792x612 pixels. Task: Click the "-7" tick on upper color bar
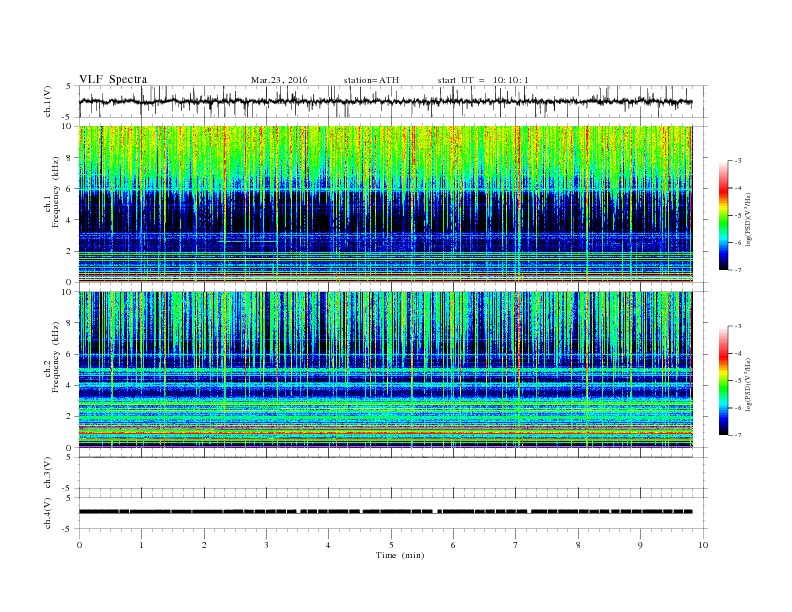[738, 270]
